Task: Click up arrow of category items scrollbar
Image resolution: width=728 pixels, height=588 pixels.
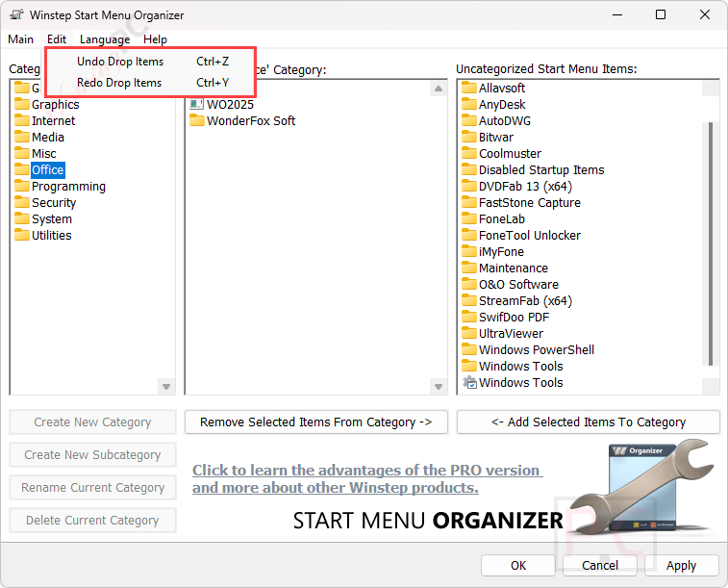Action: click(x=439, y=89)
